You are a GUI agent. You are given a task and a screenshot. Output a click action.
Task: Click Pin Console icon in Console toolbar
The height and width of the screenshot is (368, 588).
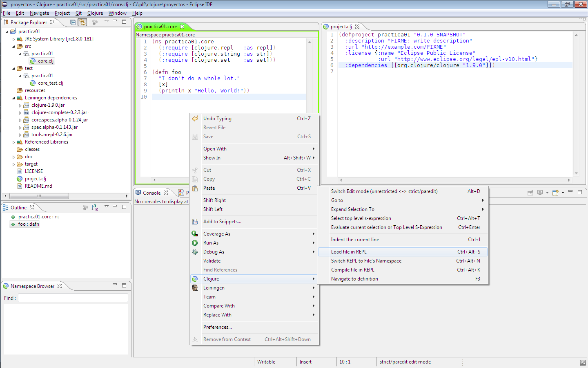click(530, 193)
